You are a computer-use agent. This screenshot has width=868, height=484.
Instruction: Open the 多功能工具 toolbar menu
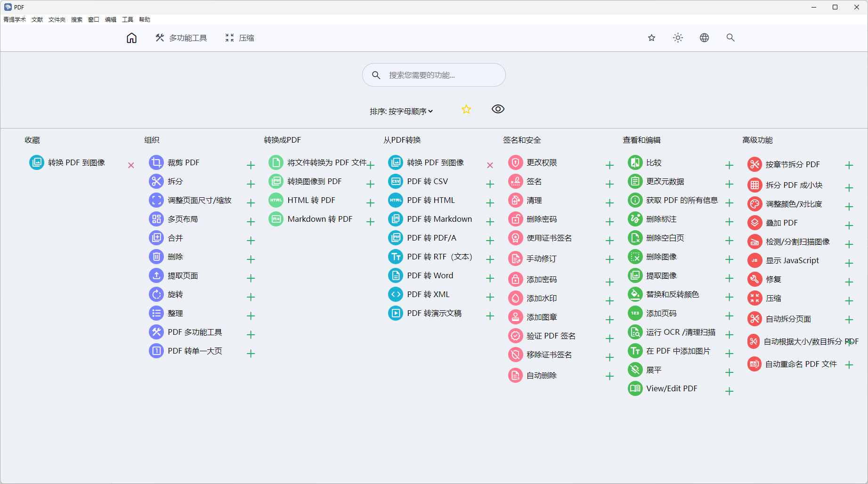(181, 38)
